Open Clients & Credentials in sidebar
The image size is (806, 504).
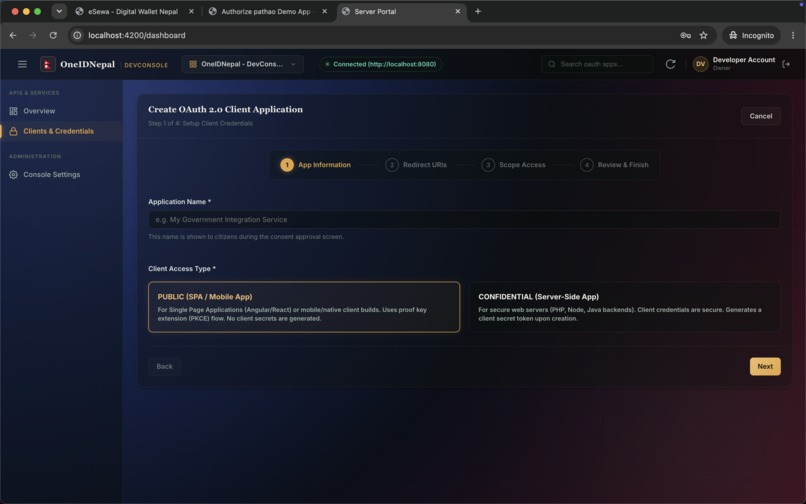point(62,132)
